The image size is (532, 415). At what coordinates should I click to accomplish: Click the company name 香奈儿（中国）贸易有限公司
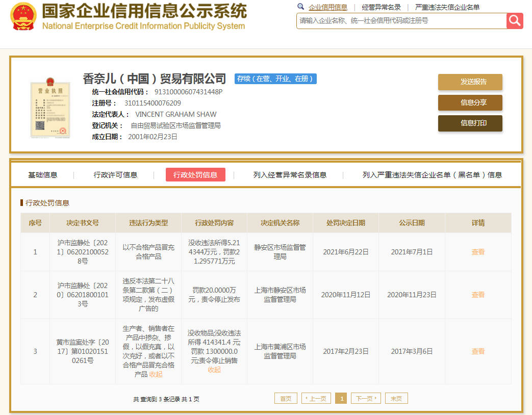pos(155,79)
